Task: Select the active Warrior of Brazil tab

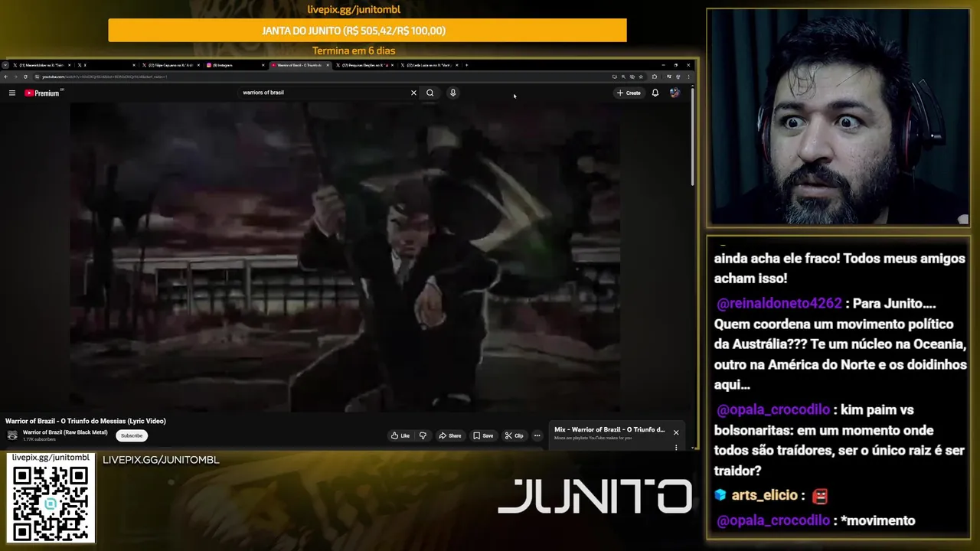Action: click(x=299, y=65)
